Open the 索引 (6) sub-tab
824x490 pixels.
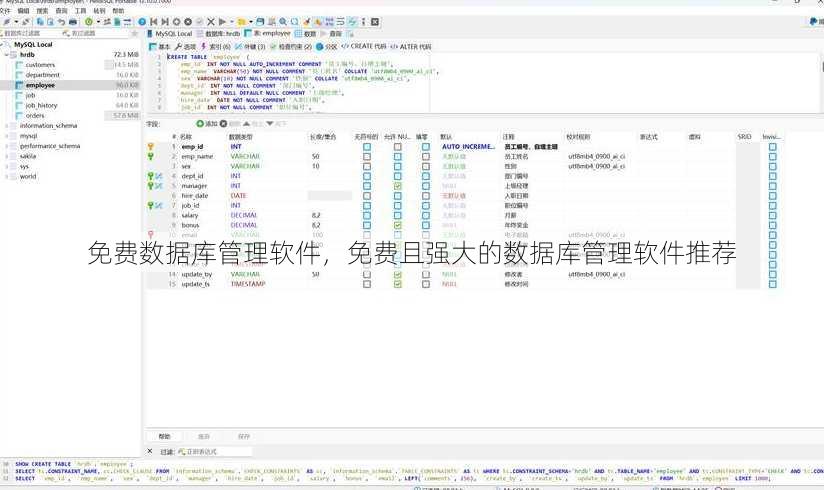[215, 47]
